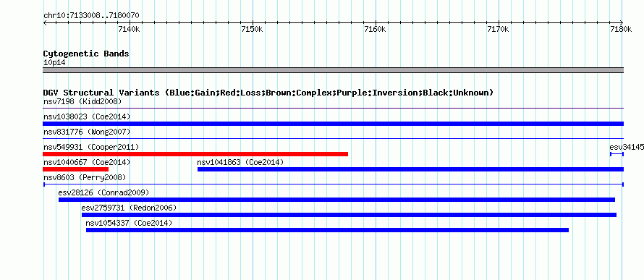This screenshot has width=644, height=280.
Task: Open the nsv1040667 (Coe2014) label
Action: click(87, 162)
